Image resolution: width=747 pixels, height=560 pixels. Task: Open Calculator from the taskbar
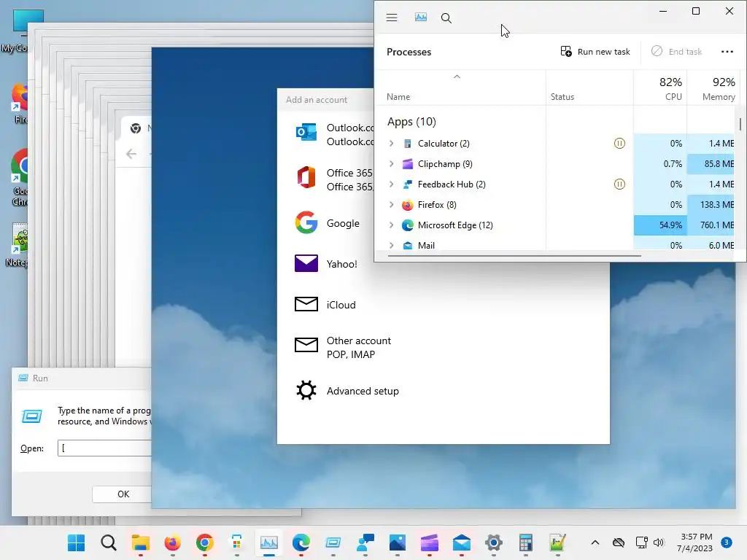coord(526,542)
